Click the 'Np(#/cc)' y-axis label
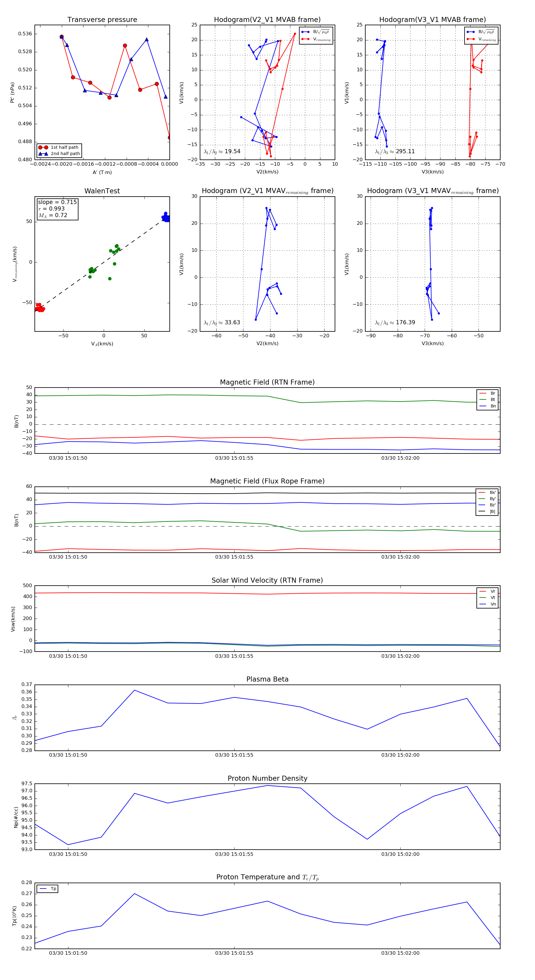535x980 pixels. [16, 817]
